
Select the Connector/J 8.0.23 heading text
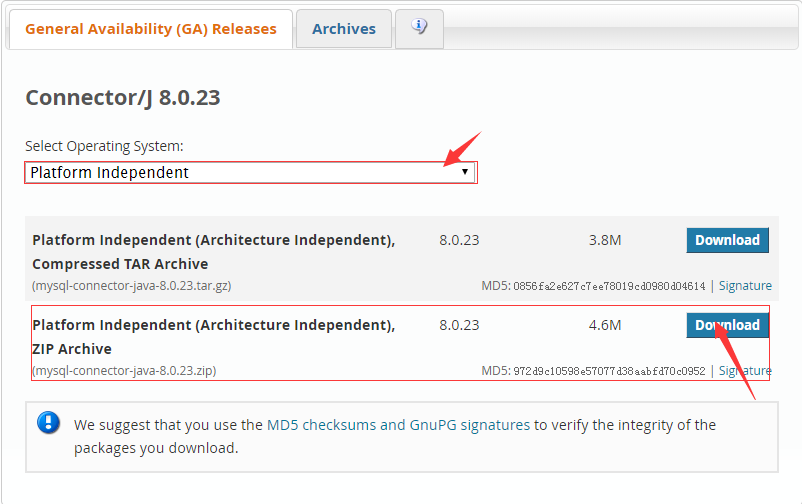pos(123,97)
